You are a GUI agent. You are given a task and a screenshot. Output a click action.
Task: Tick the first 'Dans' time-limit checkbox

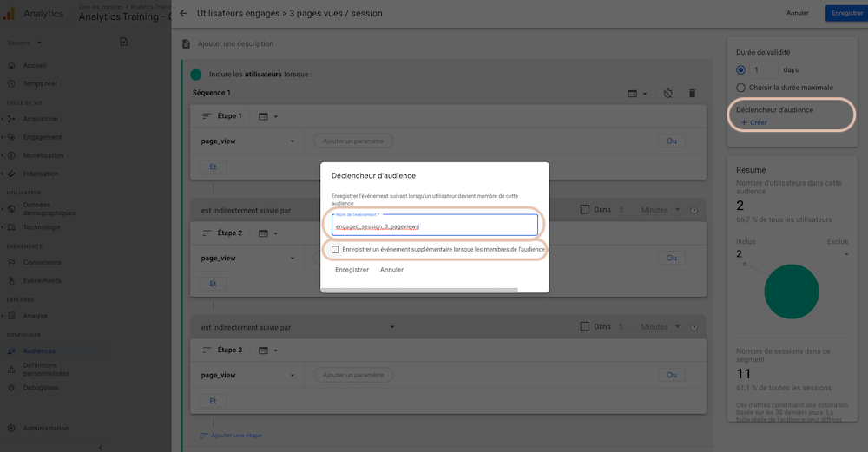[x=584, y=210]
